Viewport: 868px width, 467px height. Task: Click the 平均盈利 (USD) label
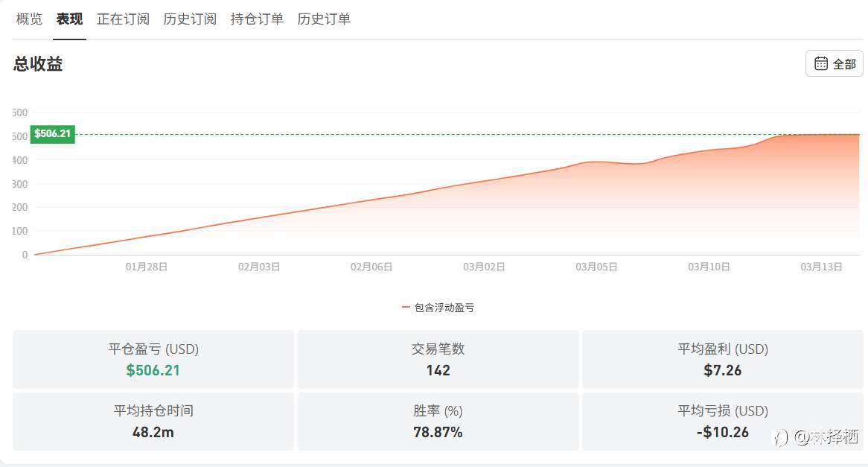point(723,349)
